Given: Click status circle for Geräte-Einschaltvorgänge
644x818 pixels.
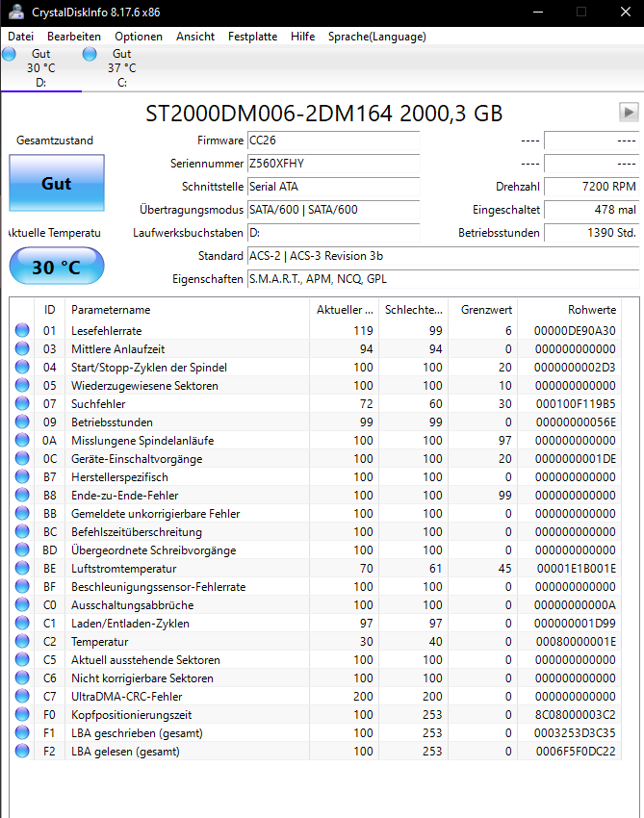Looking at the screenshot, I should pyautogui.click(x=22, y=458).
